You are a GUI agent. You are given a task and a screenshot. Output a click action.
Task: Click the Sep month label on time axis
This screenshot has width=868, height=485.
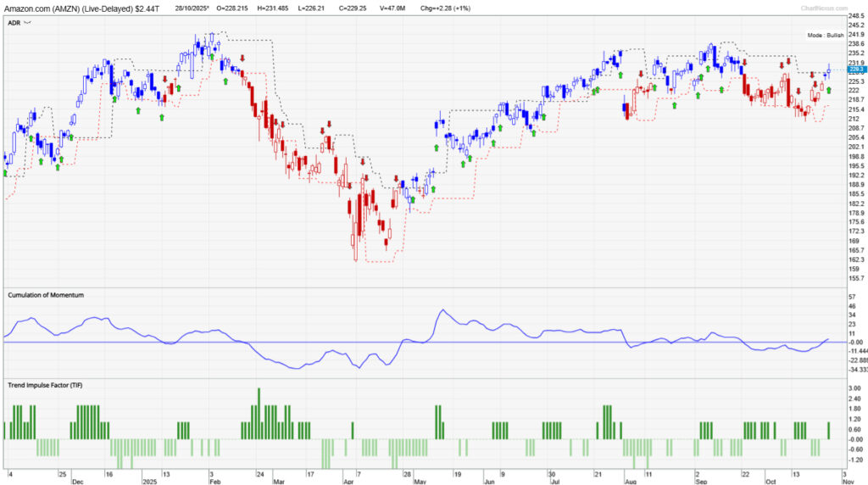pos(701,482)
